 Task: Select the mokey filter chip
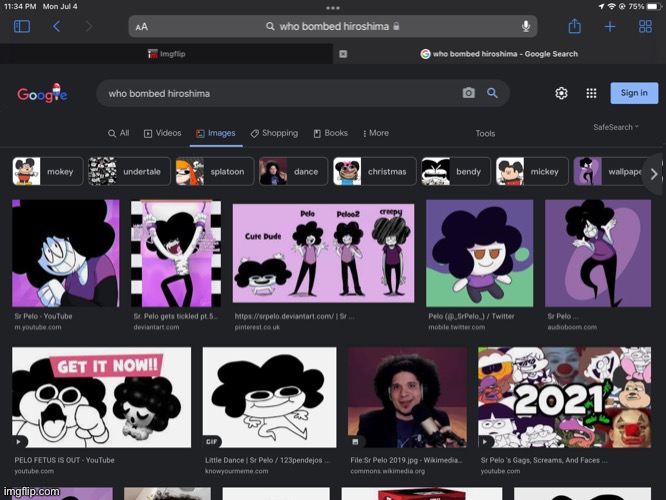tap(48, 171)
